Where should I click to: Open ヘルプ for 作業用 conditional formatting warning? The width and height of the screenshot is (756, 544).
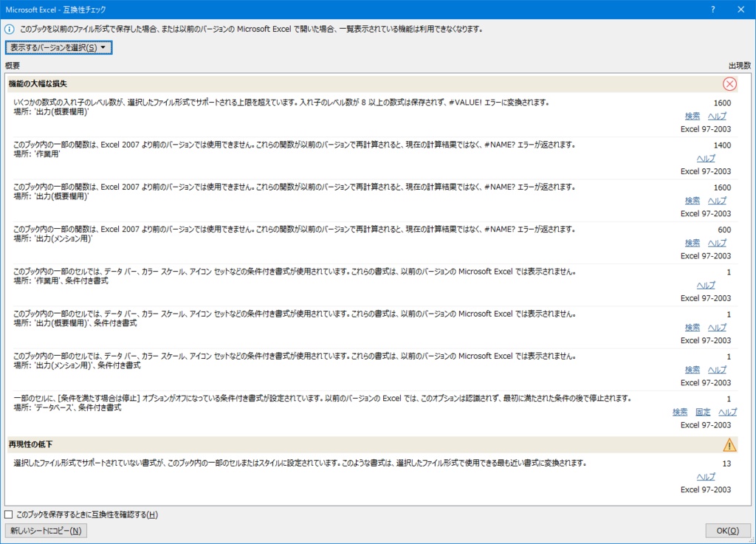pyautogui.click(x=707, y=284)
